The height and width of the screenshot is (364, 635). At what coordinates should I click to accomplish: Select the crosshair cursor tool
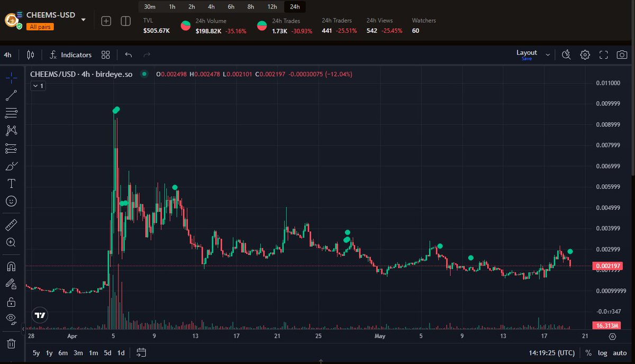(x=11, y=78)
